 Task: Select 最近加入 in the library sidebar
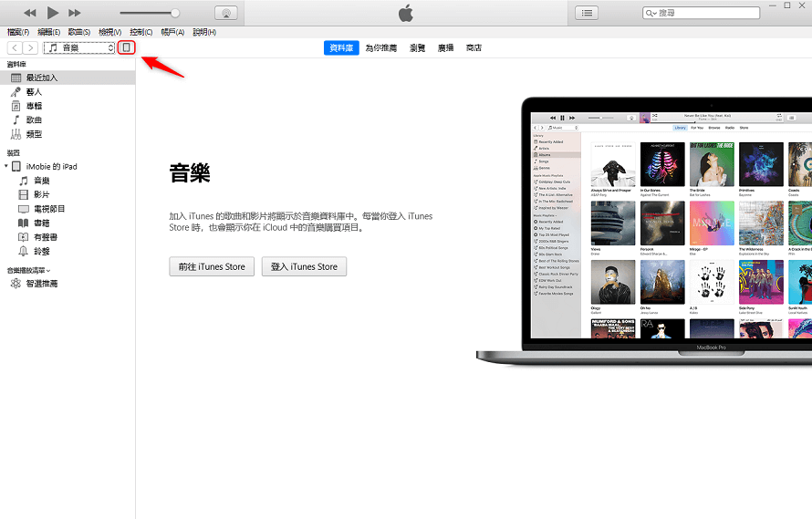point(68,78)
